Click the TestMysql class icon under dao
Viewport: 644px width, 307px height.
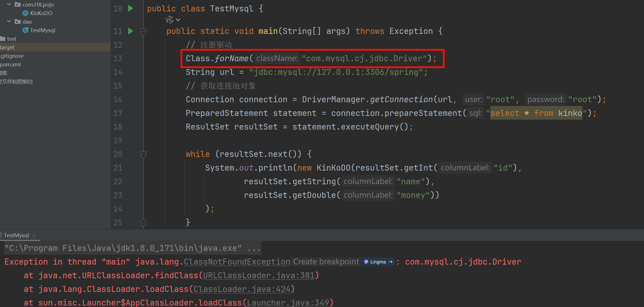click(x=25, y=30)
